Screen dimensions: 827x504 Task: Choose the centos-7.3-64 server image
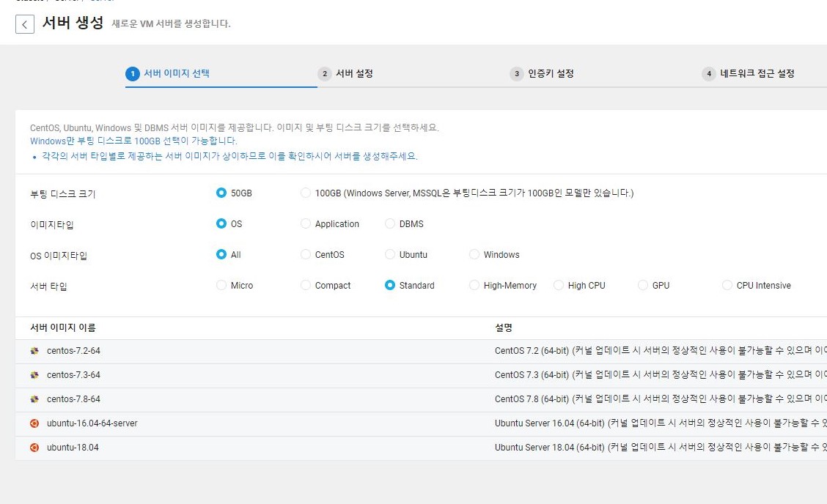(x=73, y=375)
